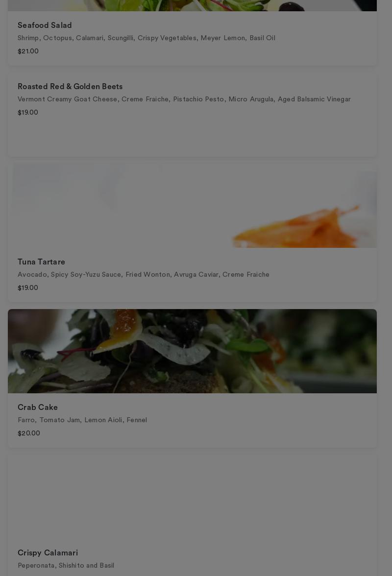The image size is (392, 576).
Task: Open the Roasted Red & Golden Beets title
Action: 70,86
